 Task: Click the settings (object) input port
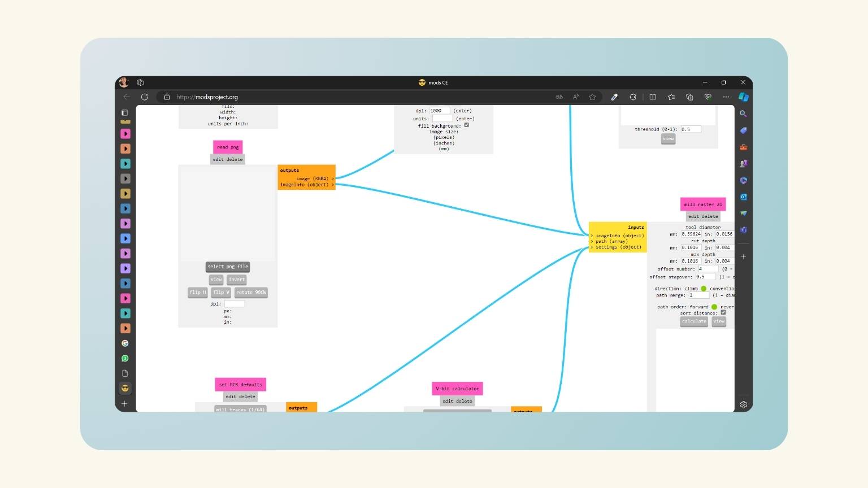click(x=616, y=247)
